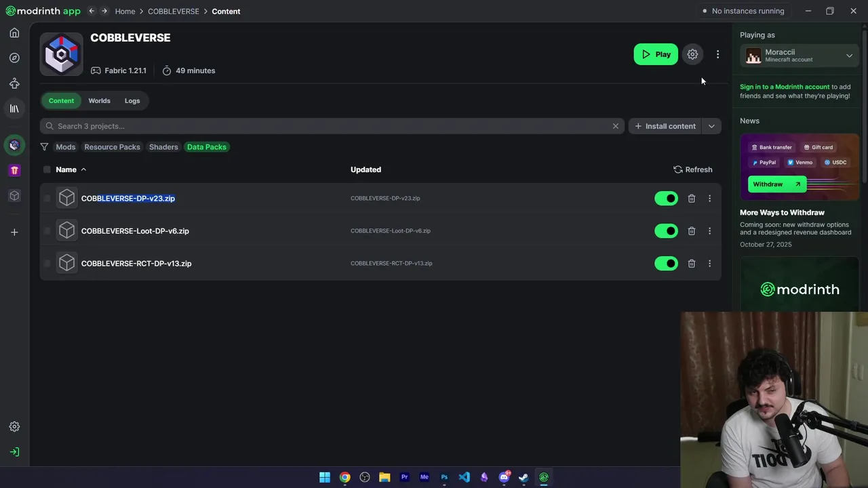
Task: Filter by Resource Packs
Action: [x=112, y=147]
